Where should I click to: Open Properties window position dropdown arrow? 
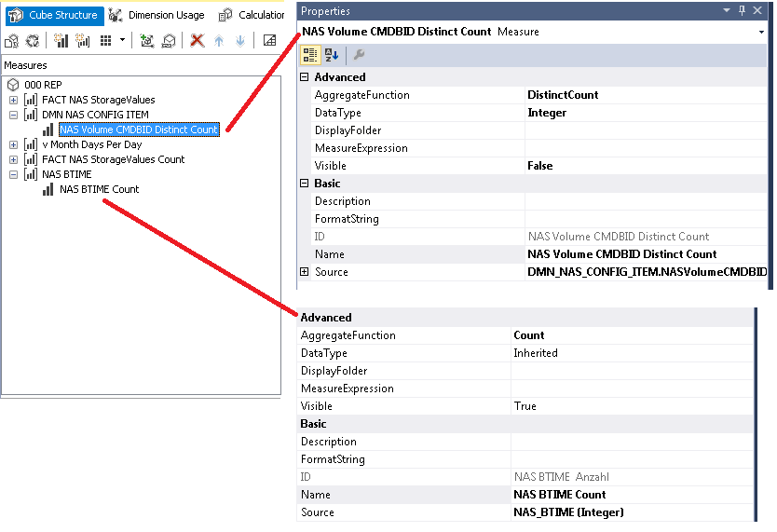click(x=727, y=10)
